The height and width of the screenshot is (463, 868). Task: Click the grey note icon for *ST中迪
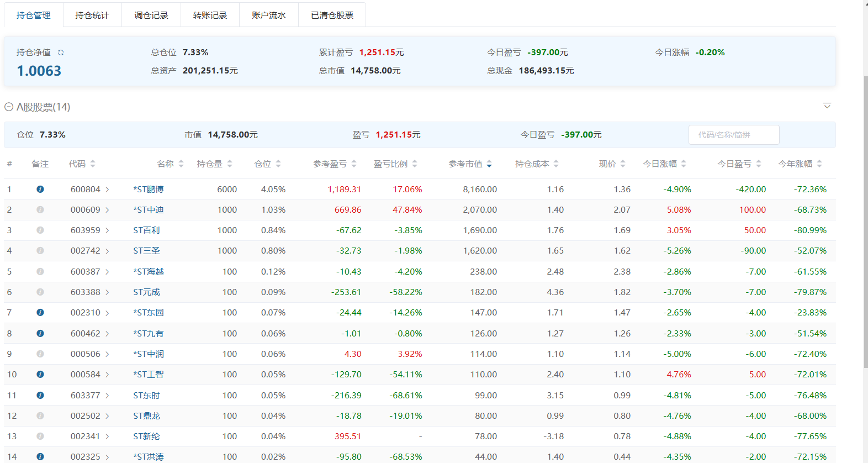click(40, 210)
